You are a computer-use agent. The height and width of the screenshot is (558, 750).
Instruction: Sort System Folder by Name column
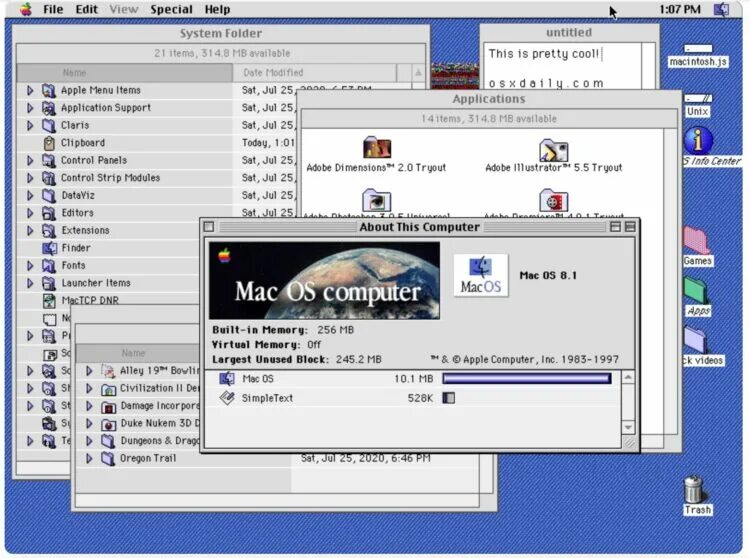coord(124,73)
